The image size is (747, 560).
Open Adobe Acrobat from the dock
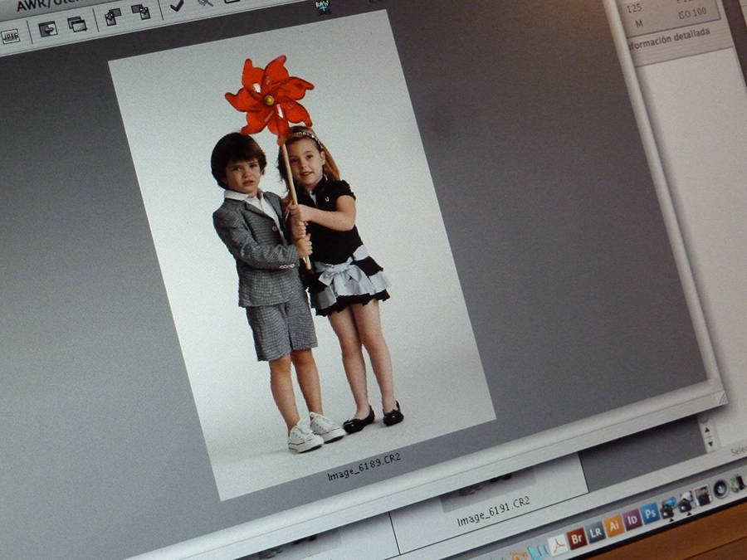[x=557, y=544]
